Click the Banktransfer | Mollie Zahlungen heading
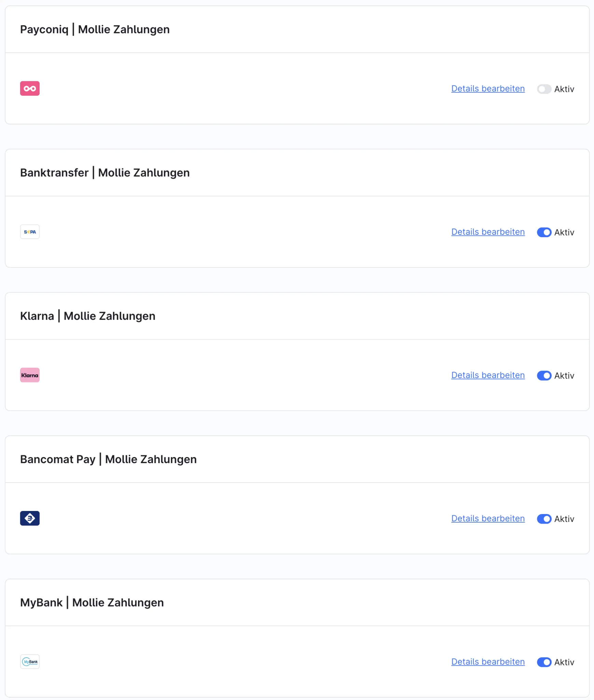594x700 pixels. (105, 173)
